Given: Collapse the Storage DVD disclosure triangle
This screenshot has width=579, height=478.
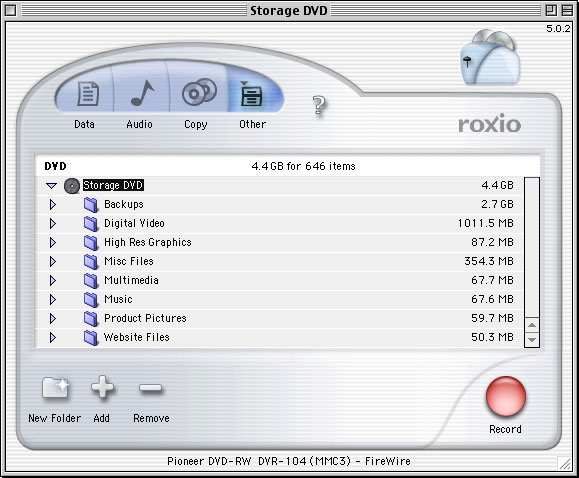Looking at the screenshot, I should [x=52, y=185].
